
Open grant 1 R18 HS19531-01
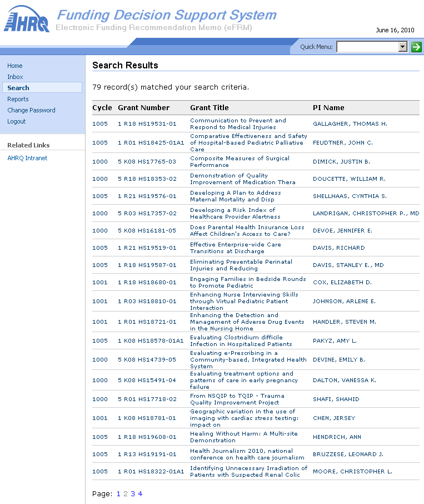pyautogui.click(x=147, y=123)
